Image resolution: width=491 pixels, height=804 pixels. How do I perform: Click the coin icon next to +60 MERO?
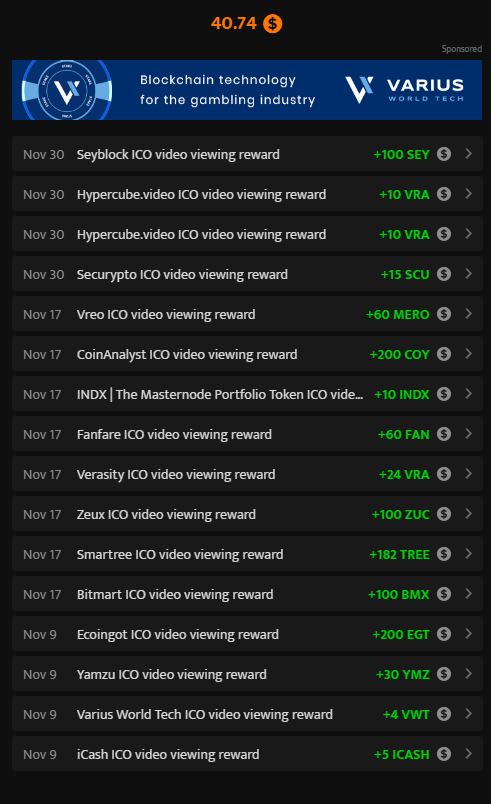[x=444, y=314]
